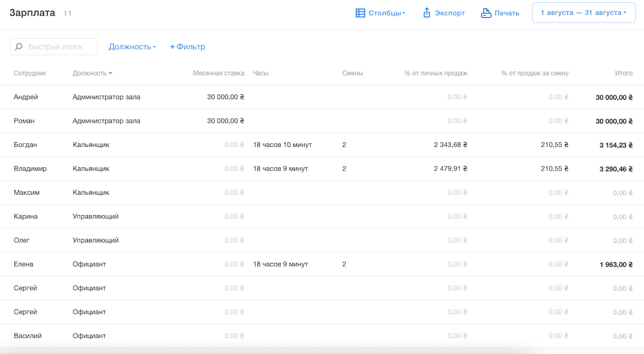Viewport: 644px width, 354px height.
Task: Focus the Быстрый поиск search field
Action: point(54,47)
